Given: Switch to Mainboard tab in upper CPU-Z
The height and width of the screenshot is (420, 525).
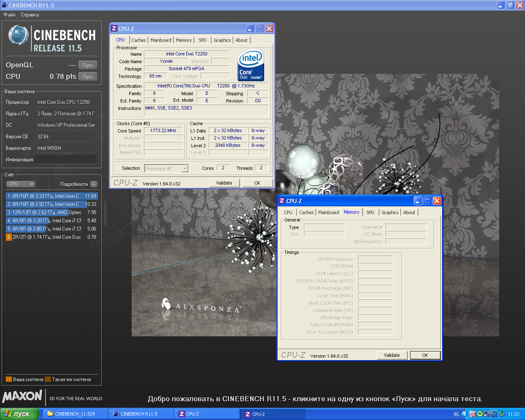Looking at the screenshot, I should coord(161,40).
